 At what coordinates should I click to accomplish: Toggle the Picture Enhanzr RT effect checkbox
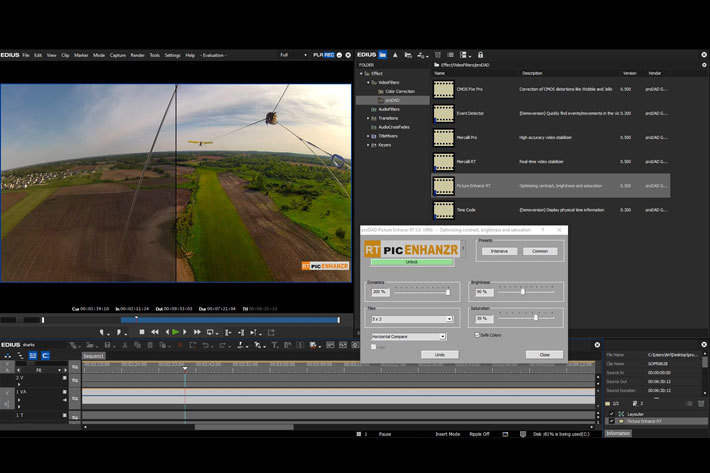click(x=612, y=421)
